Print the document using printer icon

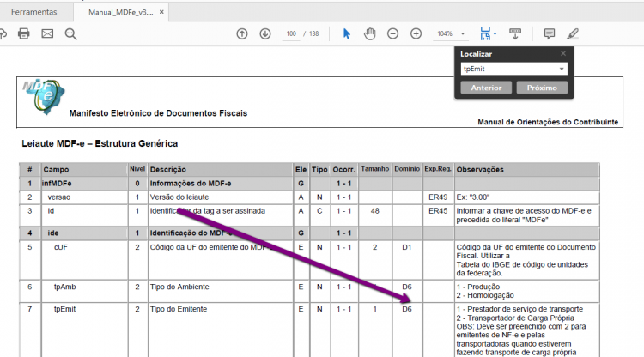point(24,33)
